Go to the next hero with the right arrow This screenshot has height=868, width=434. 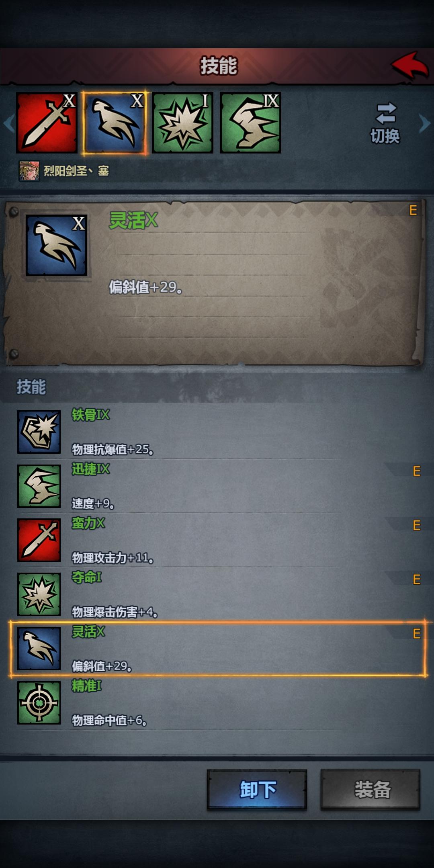point(424,123)
